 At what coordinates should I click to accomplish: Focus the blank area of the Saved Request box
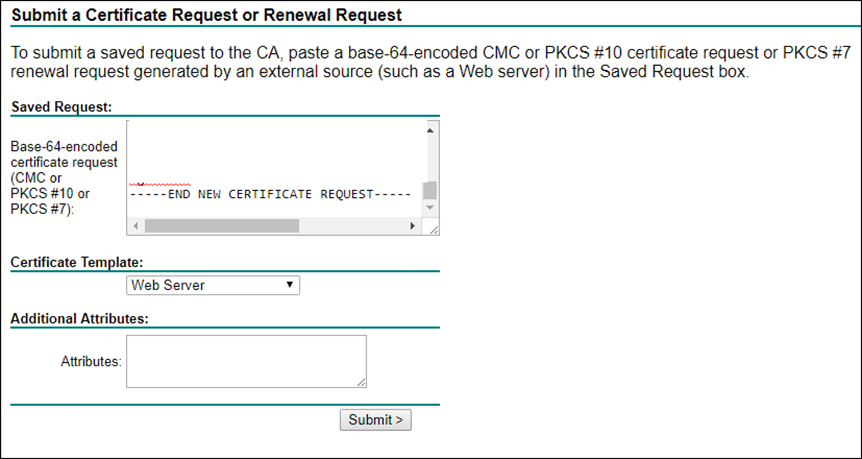coord(275,151)
